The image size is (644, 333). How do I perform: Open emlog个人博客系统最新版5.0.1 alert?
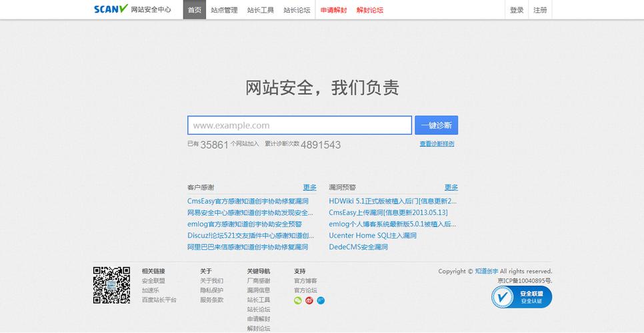pyautogui.click(x=393, y=224)
